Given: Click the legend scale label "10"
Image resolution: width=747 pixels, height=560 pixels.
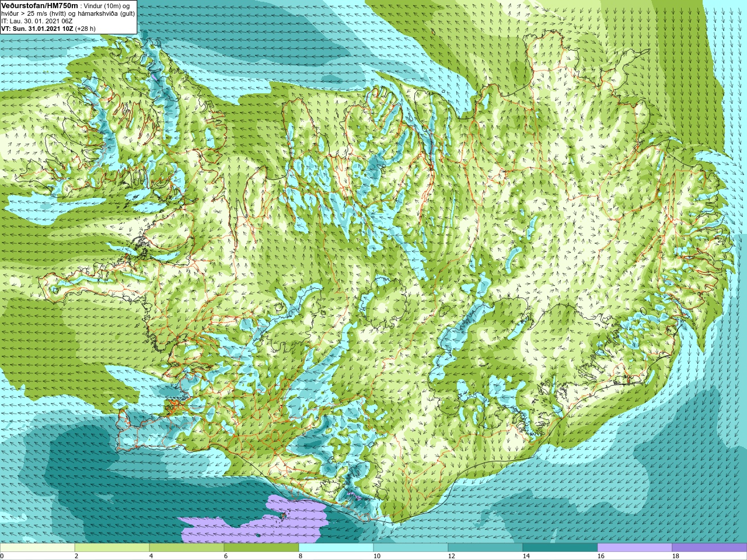Looking at the screenshot, I should click(x=376, y=556).
